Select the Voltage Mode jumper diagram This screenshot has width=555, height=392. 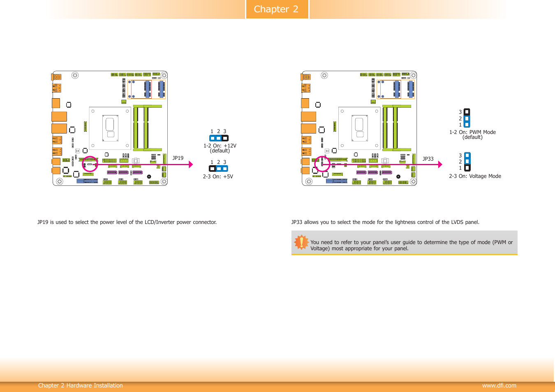coord(467,161)
